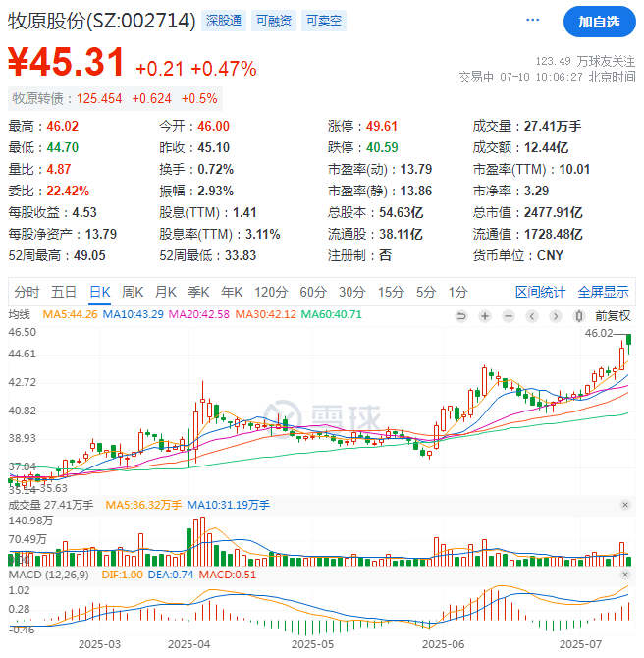Screen dimensions: 644x658
Task: Open 区间统计 range statistics
Action: click(x=540, y=292)
